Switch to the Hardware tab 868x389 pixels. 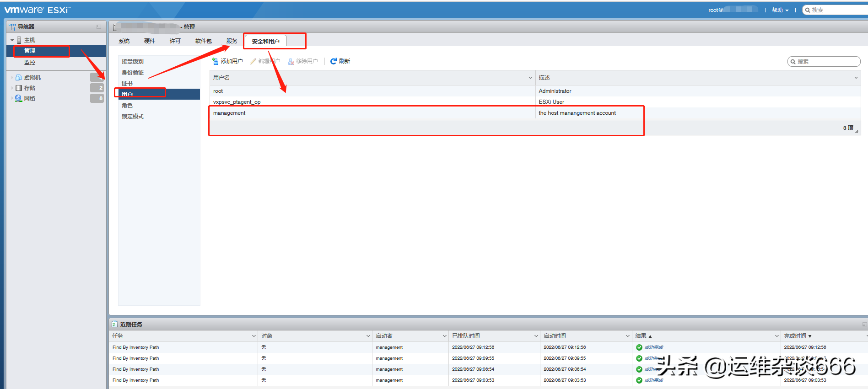coord(150,41)
